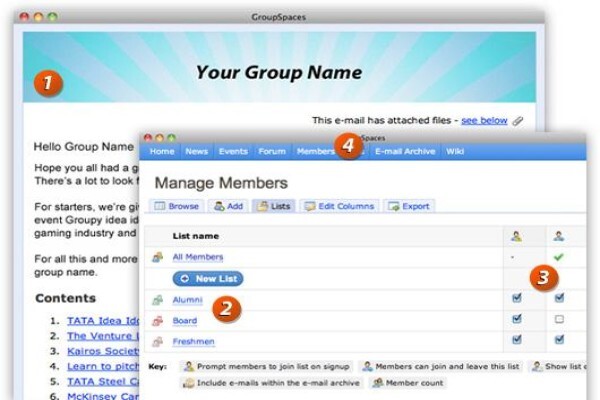The height and width of the screenshot is (400, 600).
Task: Open 'TATA Idea' contents link in email
Action: 103,321
